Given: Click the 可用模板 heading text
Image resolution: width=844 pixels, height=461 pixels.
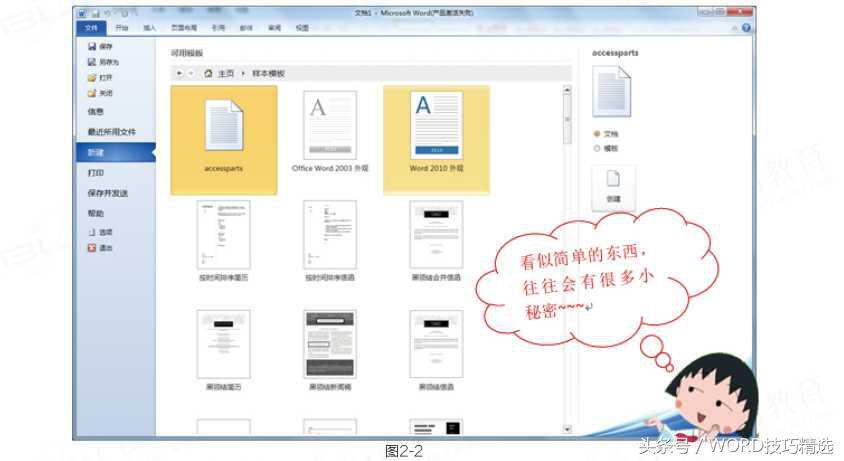Looking at the screenshot, I should (187, 53).
